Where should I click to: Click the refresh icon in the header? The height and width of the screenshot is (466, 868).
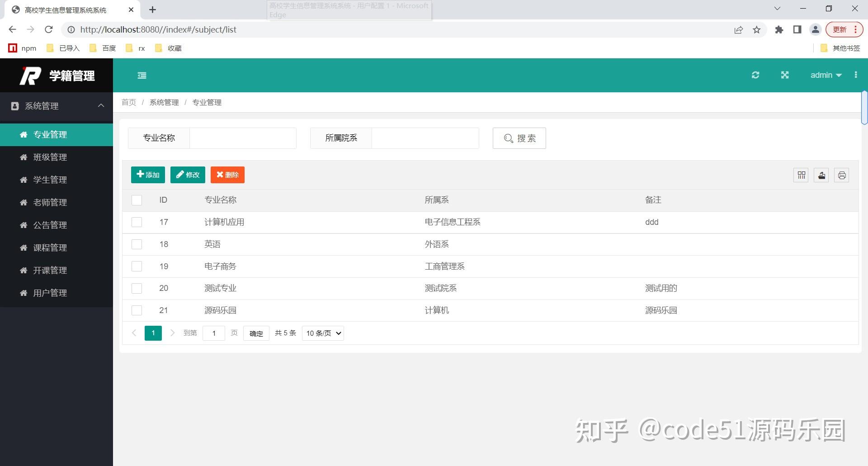[x=755, y=75]
